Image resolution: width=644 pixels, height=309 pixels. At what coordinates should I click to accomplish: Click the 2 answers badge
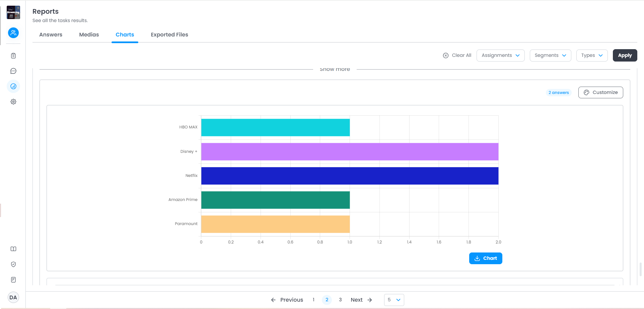559,92
